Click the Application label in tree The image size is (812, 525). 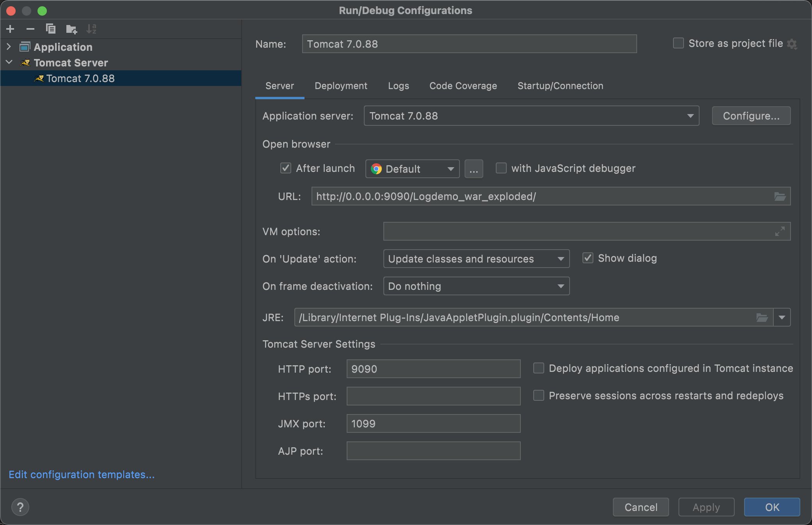(x=63, y=47)
